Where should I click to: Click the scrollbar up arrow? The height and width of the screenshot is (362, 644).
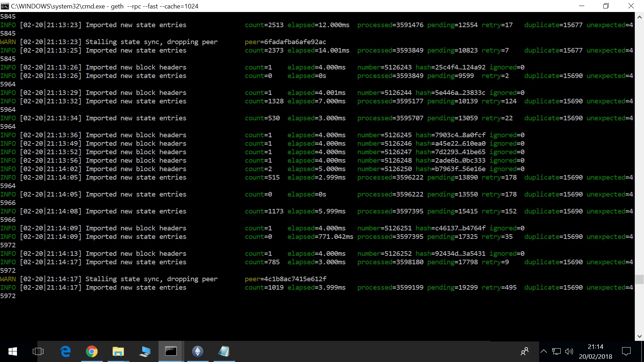coord(639,17)
